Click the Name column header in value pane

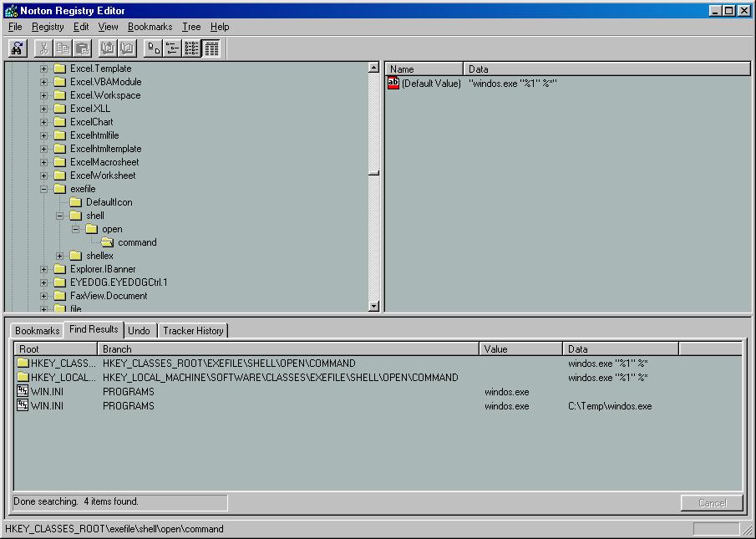point(424,69)
